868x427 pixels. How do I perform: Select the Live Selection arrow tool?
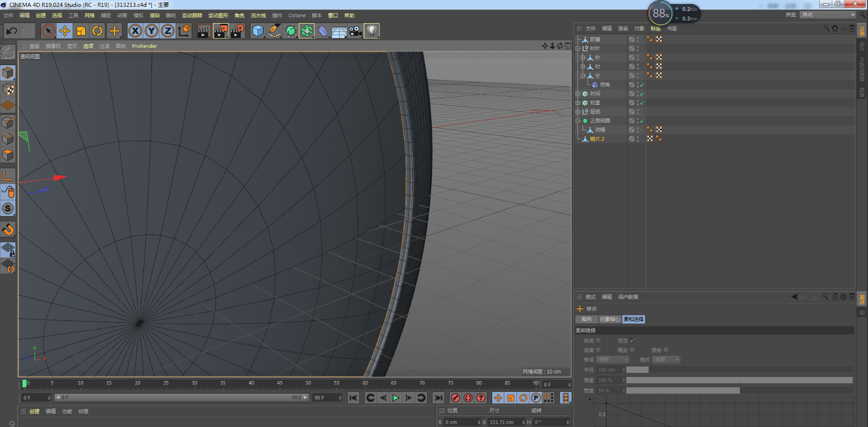(x=48, y=31)
